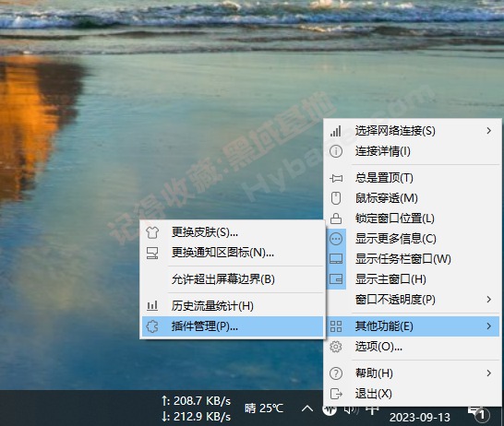Show hidden tray icons with up arrow
The height and width of the screenshot is (426, 504).
[307, 408]
